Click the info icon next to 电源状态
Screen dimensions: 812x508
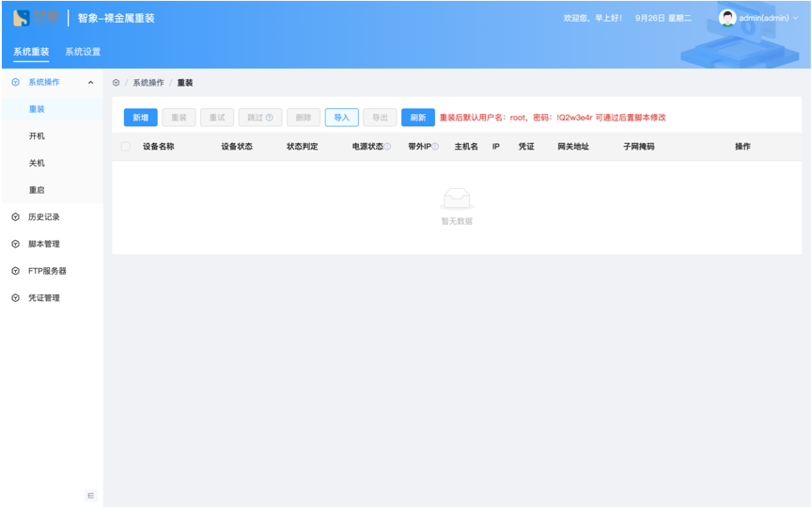(387, 147)
